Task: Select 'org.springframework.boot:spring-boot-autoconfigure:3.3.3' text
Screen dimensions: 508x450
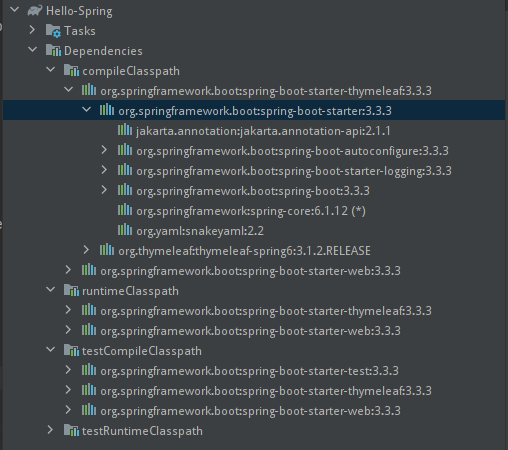Action: (x=292, y=151)
